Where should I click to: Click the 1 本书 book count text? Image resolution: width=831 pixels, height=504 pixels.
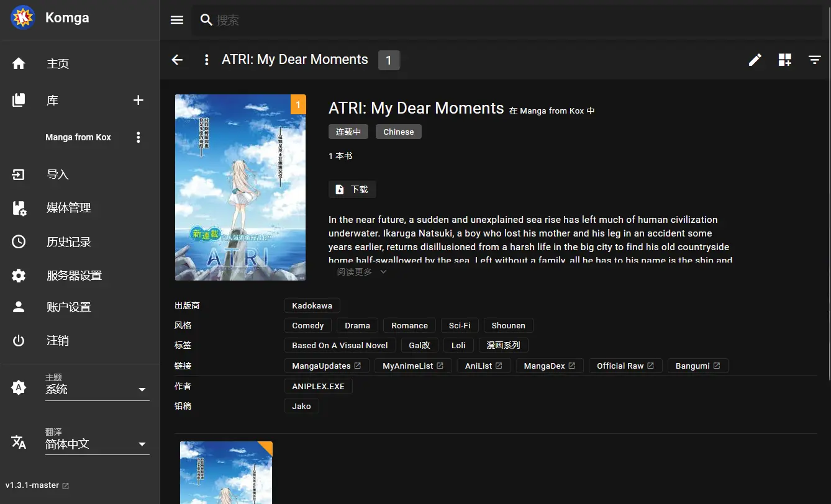coord(340,156)
